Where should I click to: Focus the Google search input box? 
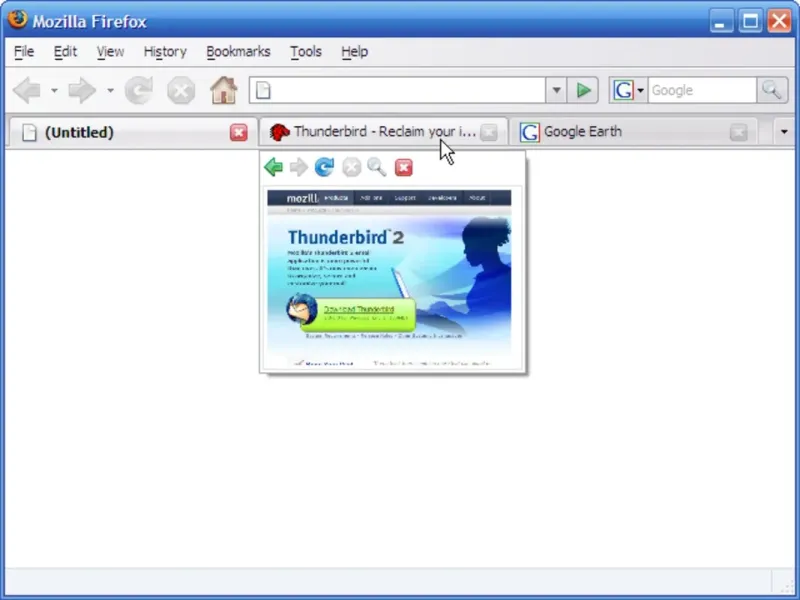[x=702, y=90]
